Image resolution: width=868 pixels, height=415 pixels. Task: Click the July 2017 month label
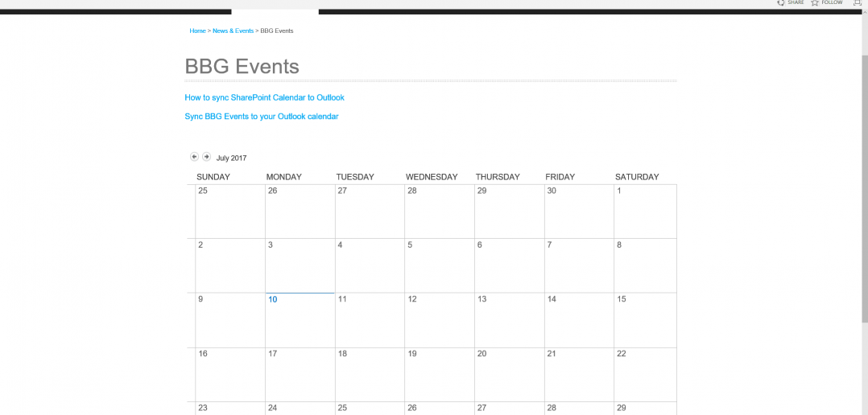pos(231,158)
